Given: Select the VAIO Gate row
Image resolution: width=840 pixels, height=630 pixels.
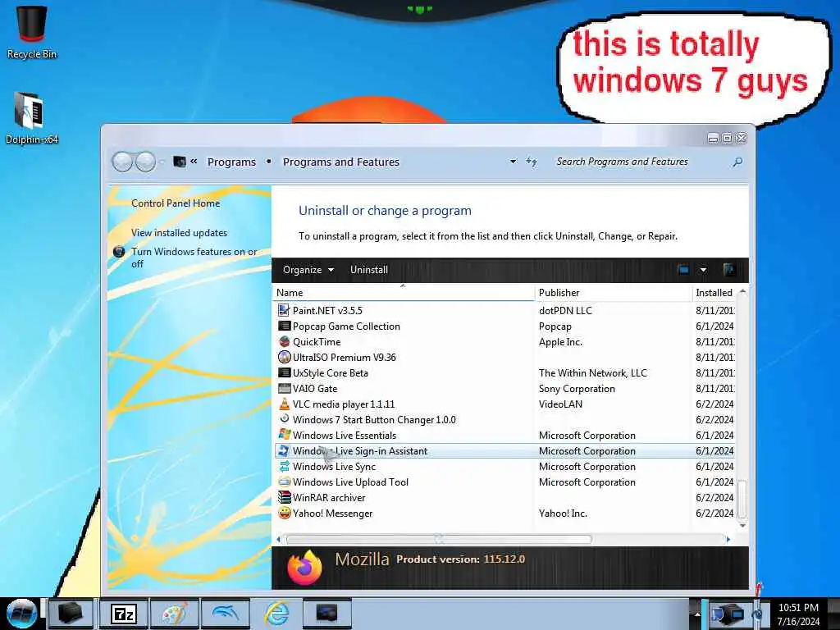Looking at the screenshot, I should click(504, 388).
